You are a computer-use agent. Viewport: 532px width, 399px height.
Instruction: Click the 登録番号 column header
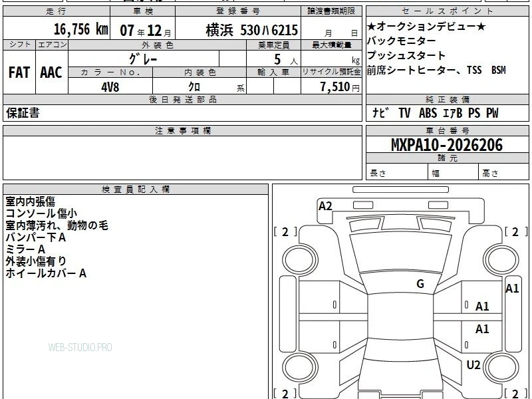[x=238, y=11]
